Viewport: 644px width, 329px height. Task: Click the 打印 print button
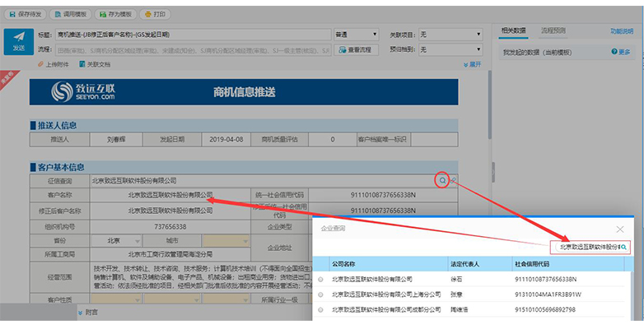(156, 14)
